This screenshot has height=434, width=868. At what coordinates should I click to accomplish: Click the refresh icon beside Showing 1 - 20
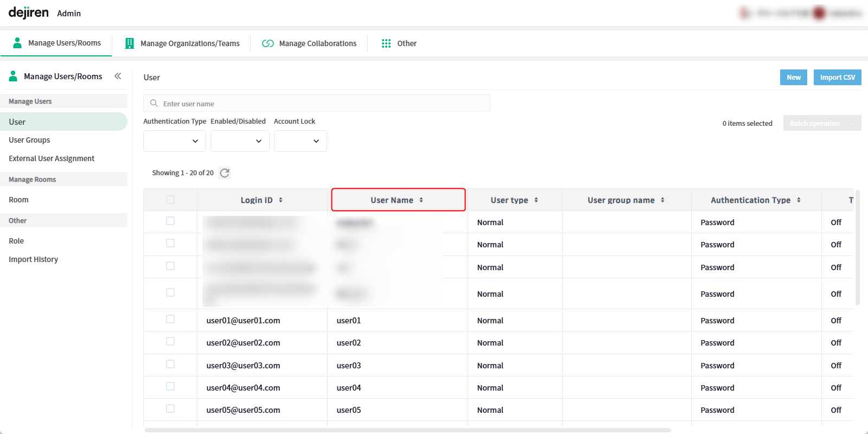coord(225,173)
